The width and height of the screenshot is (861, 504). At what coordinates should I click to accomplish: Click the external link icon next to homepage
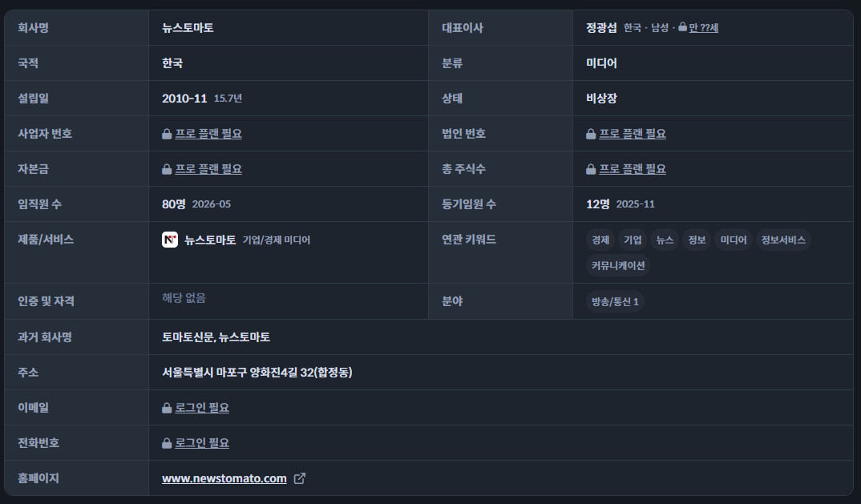(x=299, y=478)
